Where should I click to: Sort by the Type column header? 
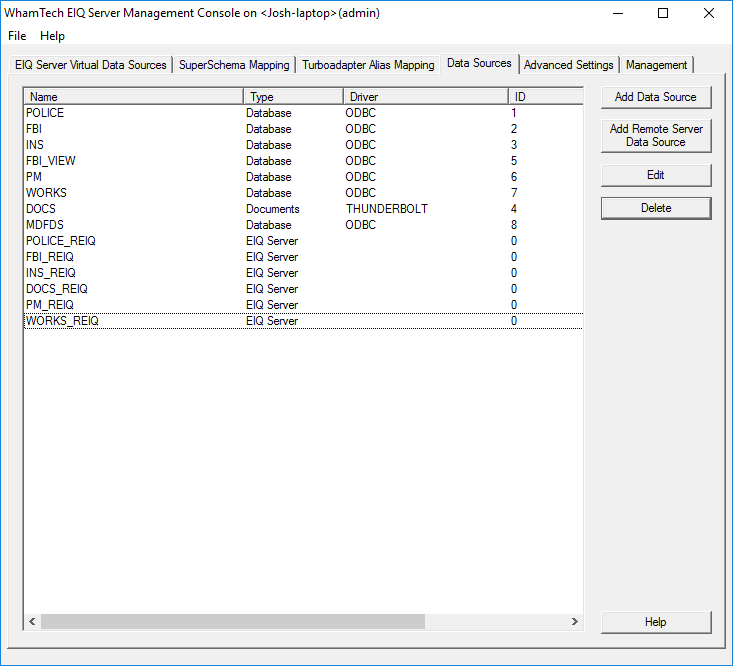tap(294, 97)
